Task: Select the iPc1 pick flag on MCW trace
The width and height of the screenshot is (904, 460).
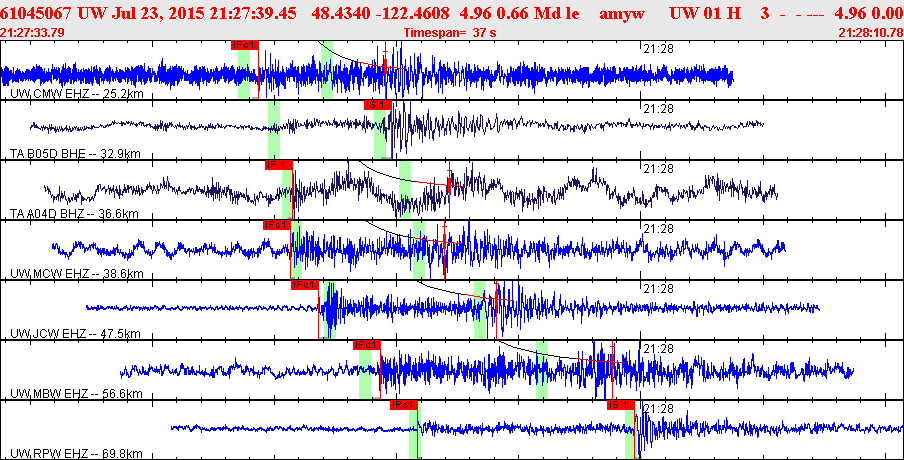Action: [277, 225]
